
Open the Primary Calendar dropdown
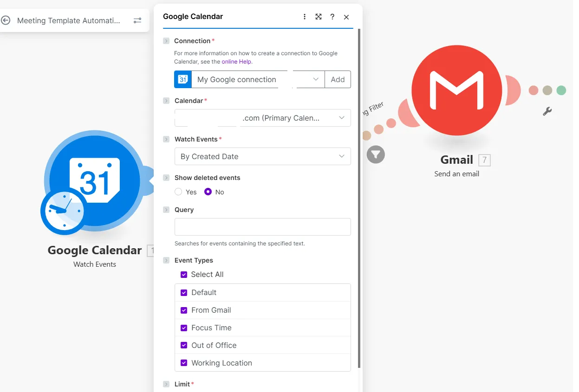263,118
